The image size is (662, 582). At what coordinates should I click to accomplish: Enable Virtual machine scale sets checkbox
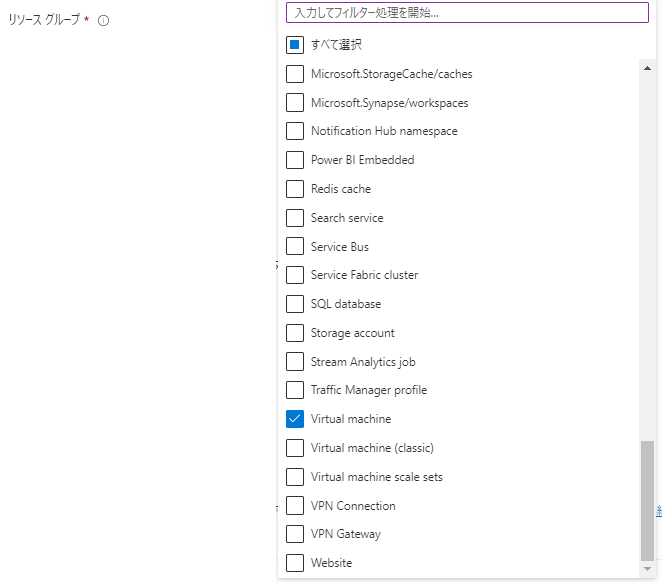[295, 477]
